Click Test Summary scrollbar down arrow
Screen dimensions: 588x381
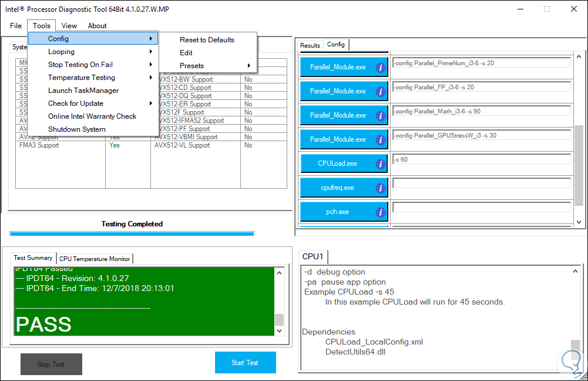(x=279, y=331)
